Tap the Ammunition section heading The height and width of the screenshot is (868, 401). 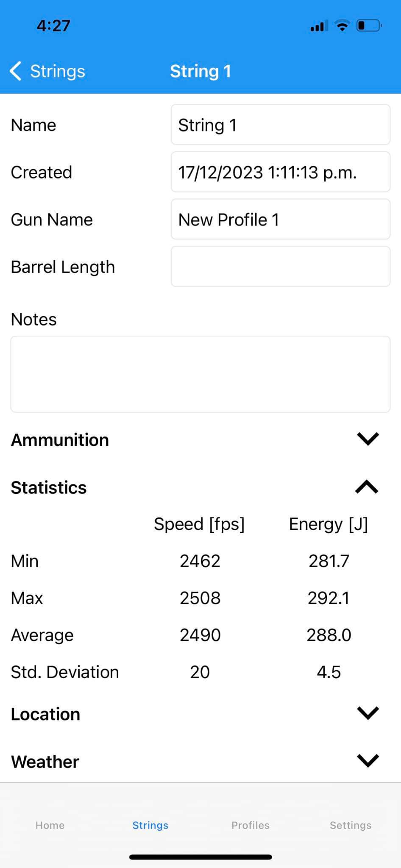click(60, 440)
